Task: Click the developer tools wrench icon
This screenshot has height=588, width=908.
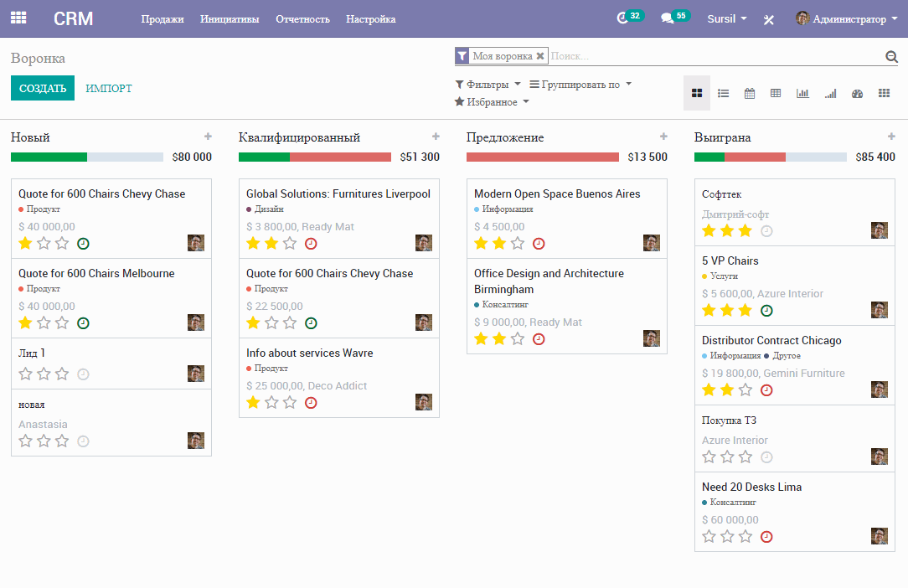Action: pyautogui.click(x=769, y=18)
